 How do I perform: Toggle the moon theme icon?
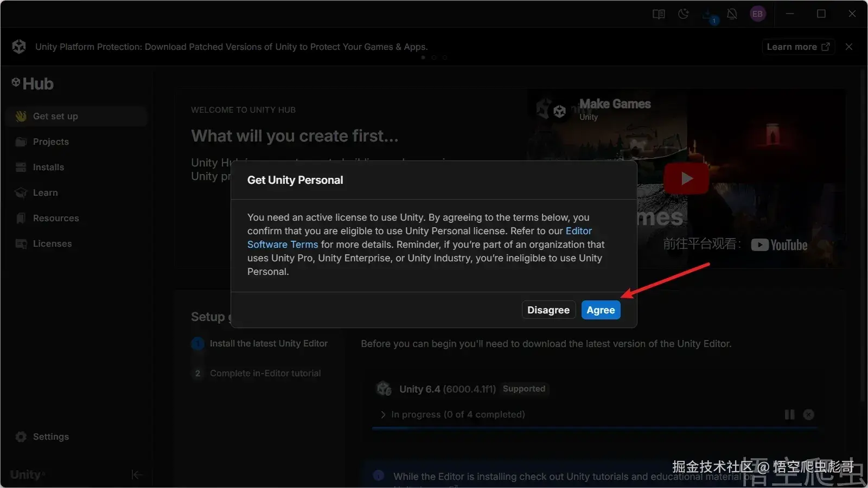tap(684, 14)
